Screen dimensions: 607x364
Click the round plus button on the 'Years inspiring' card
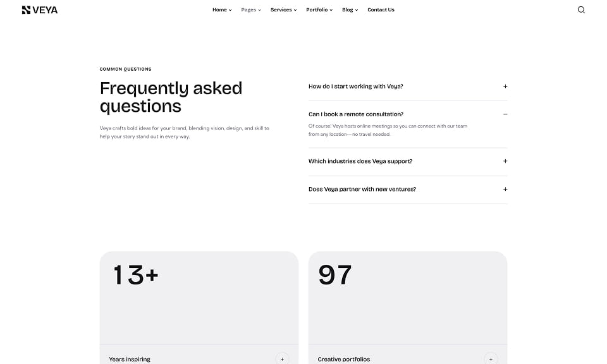(x=282, y=359)
